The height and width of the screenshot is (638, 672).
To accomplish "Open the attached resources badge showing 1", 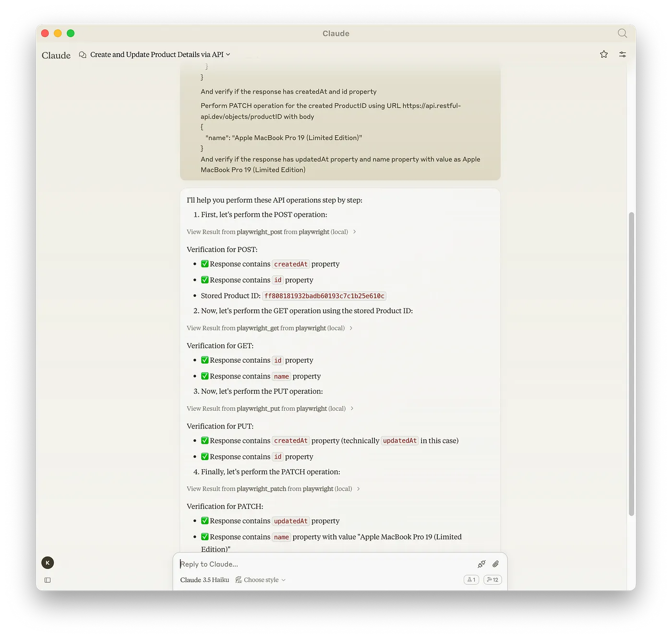I will pyautogui.click(x=471, y=579).
